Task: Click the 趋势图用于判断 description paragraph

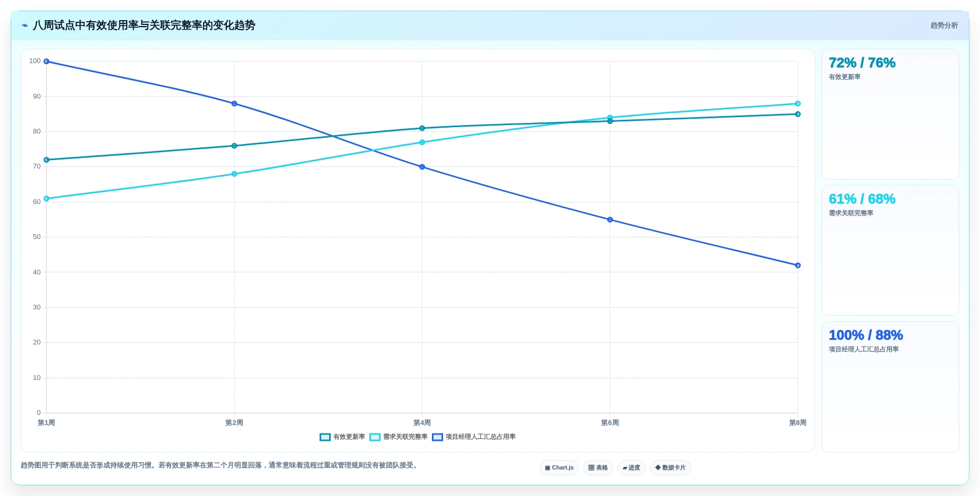Action: [x=220, y=466]
